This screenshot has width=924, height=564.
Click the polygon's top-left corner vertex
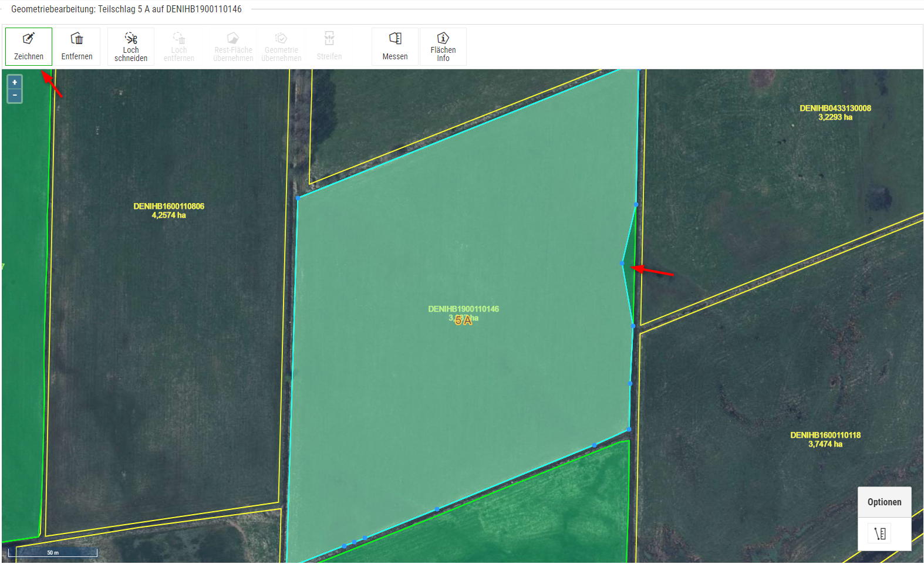point(298,198)
